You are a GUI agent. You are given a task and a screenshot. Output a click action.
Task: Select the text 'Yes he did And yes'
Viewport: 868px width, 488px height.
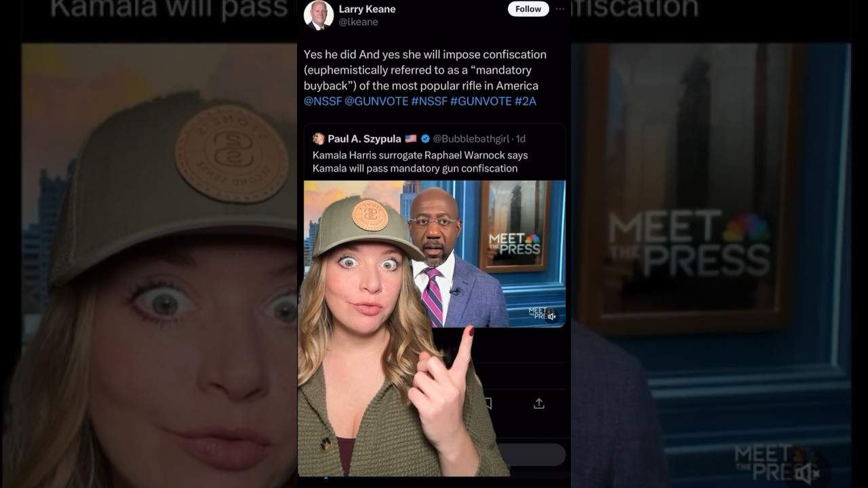[352, 54]
